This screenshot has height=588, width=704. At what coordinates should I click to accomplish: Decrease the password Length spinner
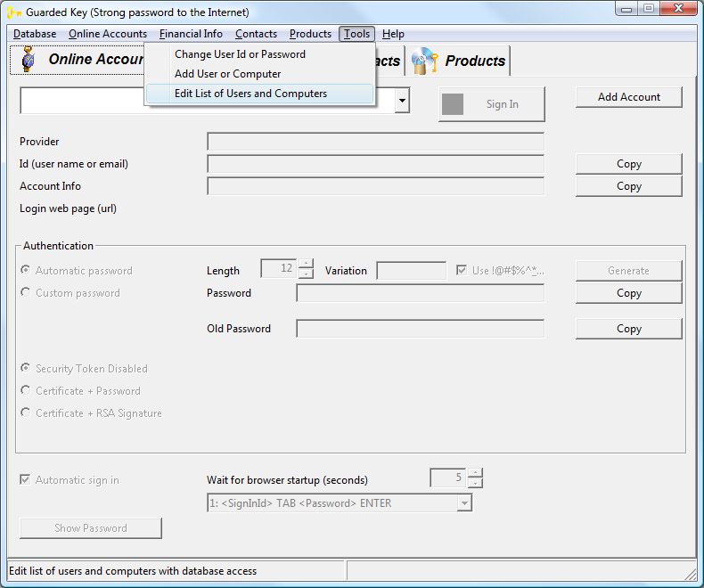click(x=306, y=274)
